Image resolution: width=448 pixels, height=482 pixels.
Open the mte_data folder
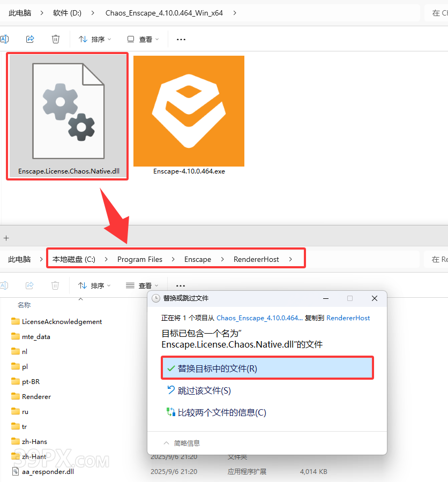36,336
